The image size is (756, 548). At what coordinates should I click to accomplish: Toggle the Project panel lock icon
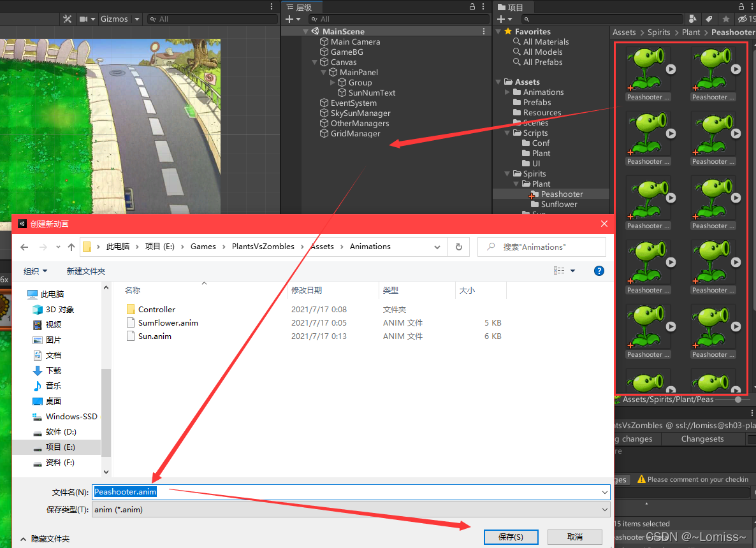[741, 7]
